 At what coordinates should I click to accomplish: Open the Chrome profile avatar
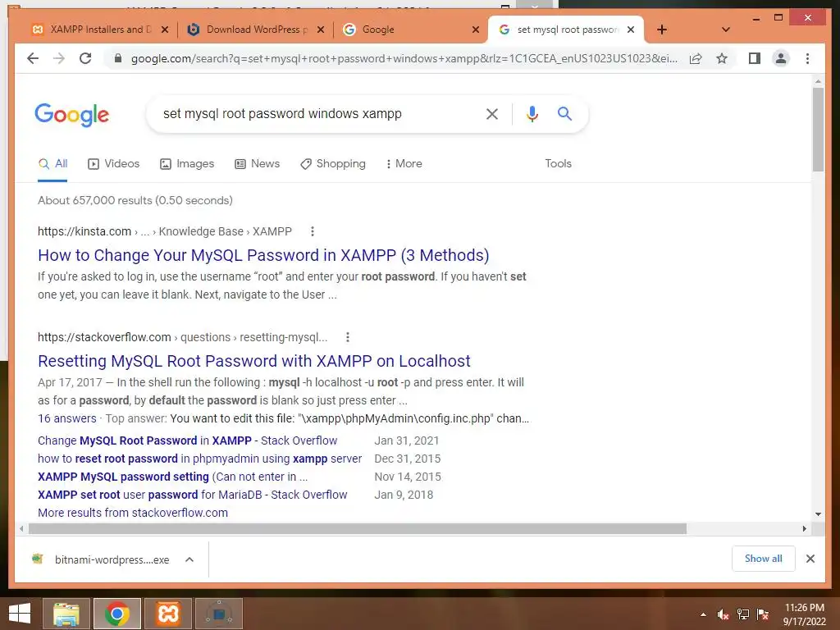coord(781,58)
